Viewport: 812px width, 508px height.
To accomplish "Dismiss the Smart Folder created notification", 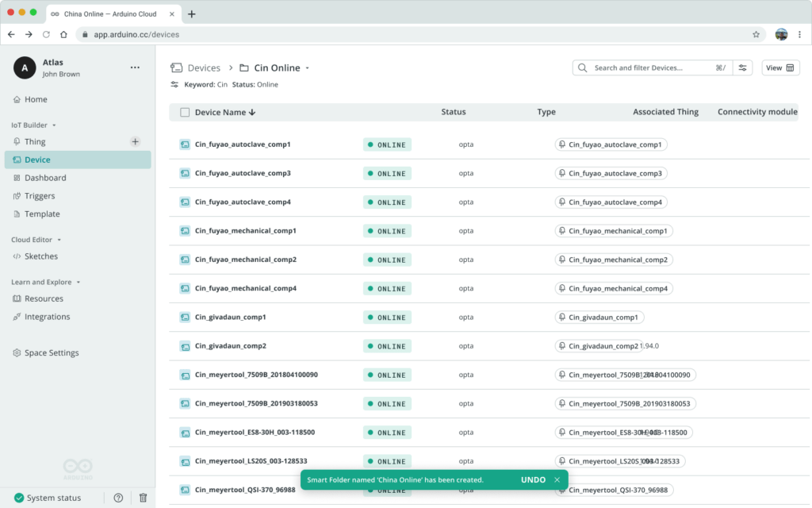I will (x=557, y=480).
